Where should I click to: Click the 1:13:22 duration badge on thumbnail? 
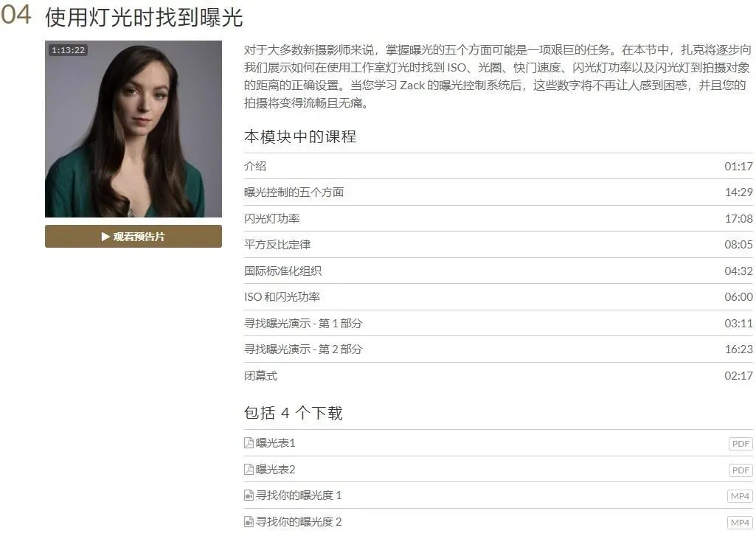[68, 50]
